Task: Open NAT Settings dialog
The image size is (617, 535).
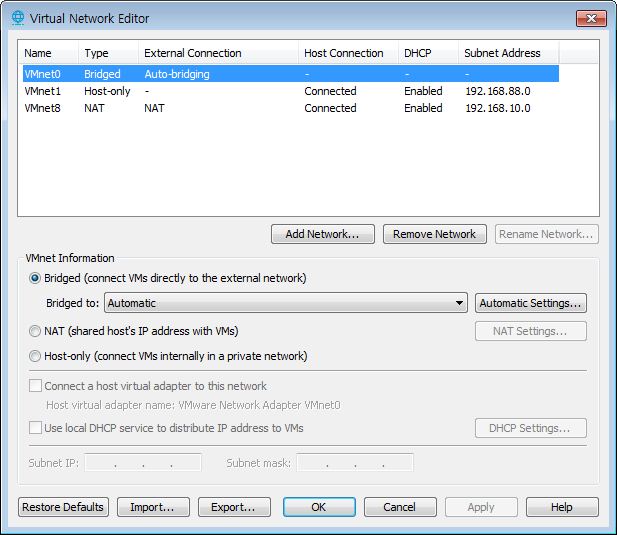Action: [530, 331]
